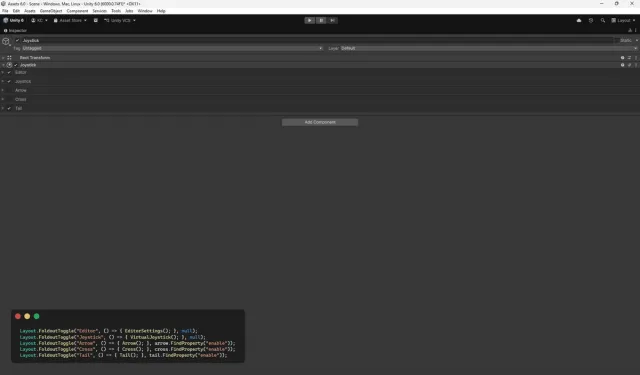The height and width of the screenshot is (375, 640).
Task: Restore down the Unity window
Action: 617,3
